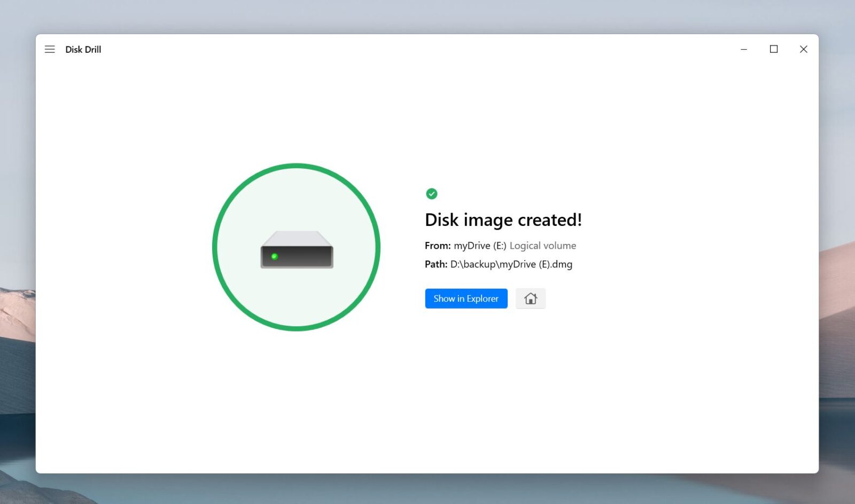This screenshot has width=855, height=504.
Task: Maximize the Disk Drill window
Action: 774,49
